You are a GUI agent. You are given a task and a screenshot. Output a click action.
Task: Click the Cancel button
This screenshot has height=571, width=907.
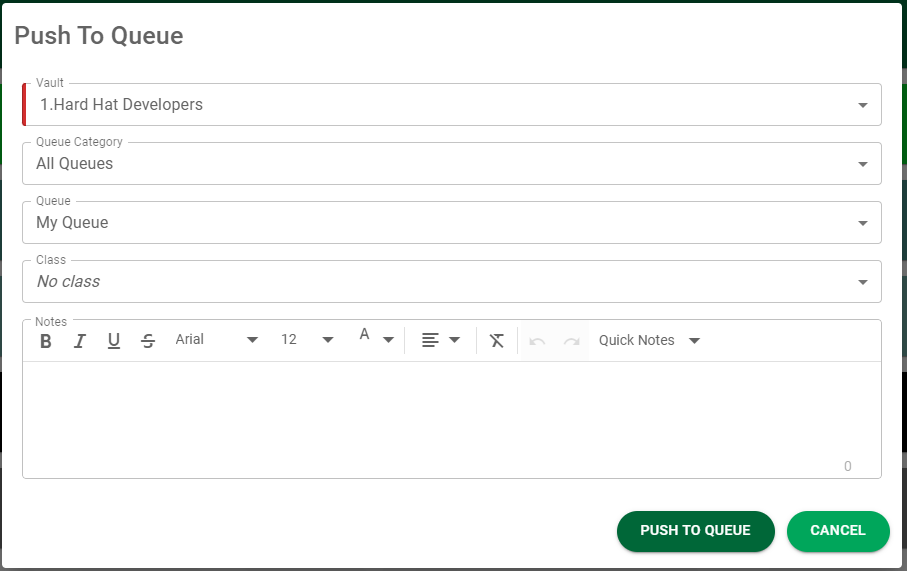pos(838,531)
